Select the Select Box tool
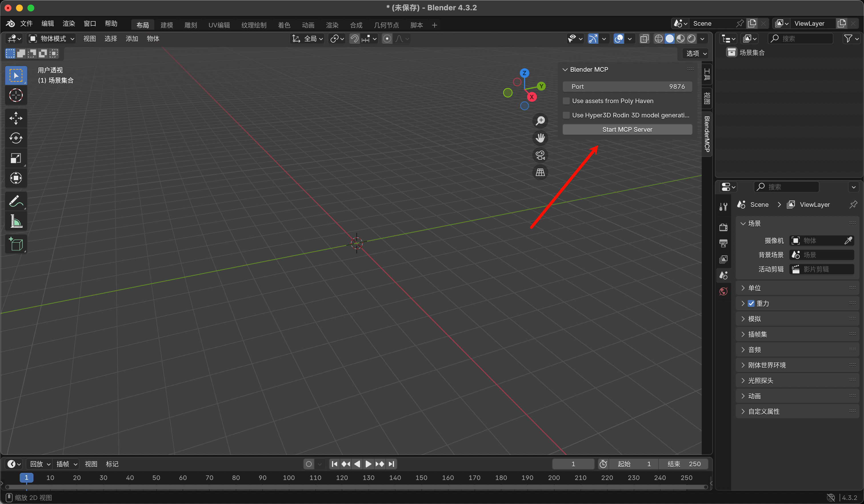Viewport: 864px width, 504px height. tap(16, 75)
